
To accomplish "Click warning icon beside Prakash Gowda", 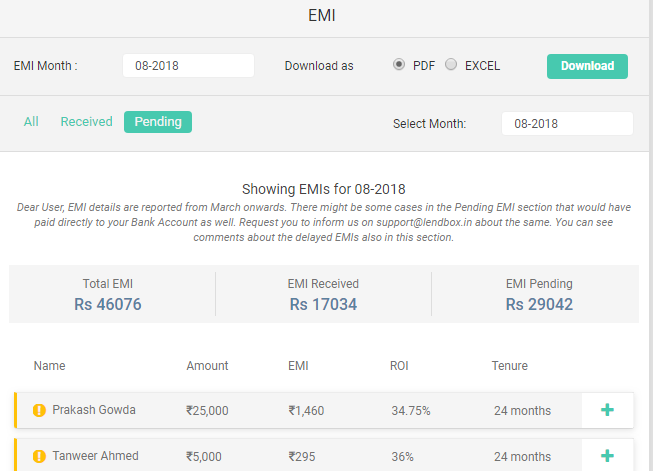I will click(40, 410).
